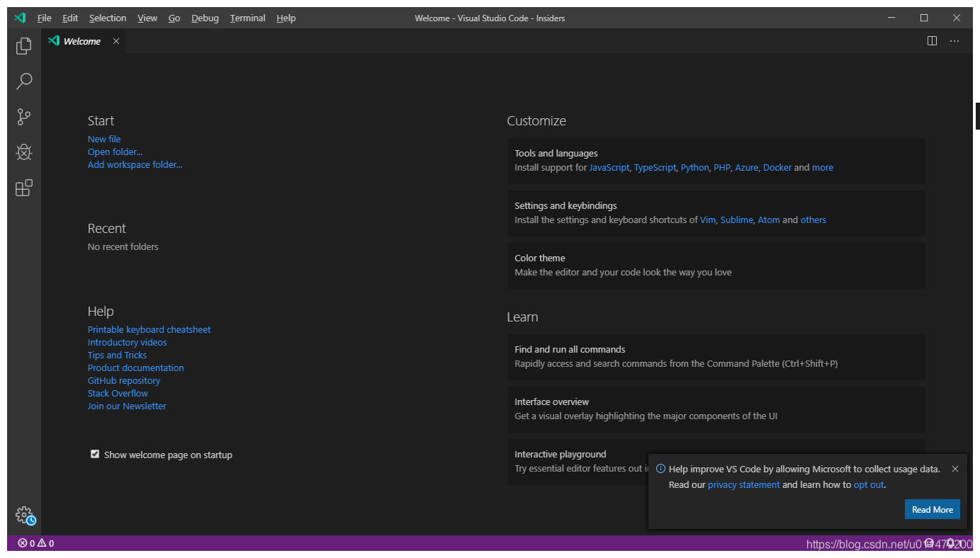Screen dimensions: 980x558
Task: Install JavaScript language support link
Action: coord(609,167)
